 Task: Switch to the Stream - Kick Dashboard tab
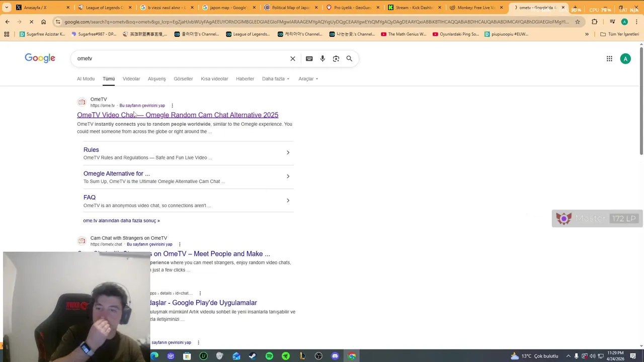(414, 8)
